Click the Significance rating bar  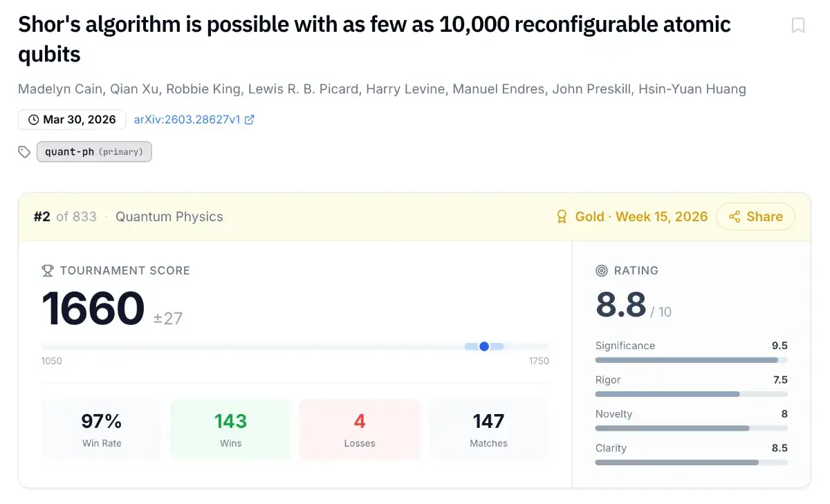click(x=691, y=360)
